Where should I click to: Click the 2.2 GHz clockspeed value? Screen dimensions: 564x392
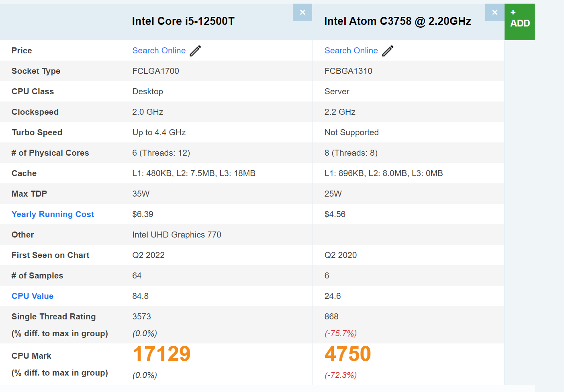point(340,112)
